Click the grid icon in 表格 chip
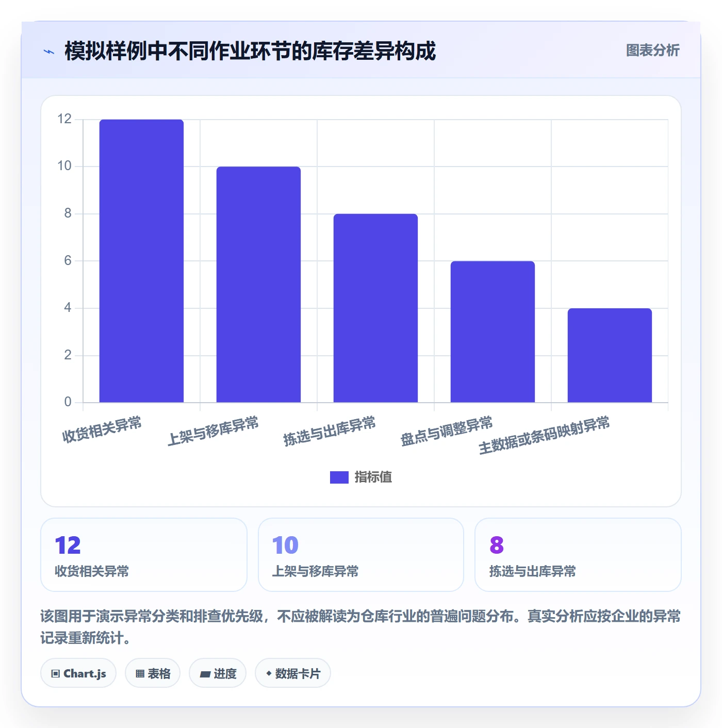This screenshot has width=722, height=728. [140, 674]
